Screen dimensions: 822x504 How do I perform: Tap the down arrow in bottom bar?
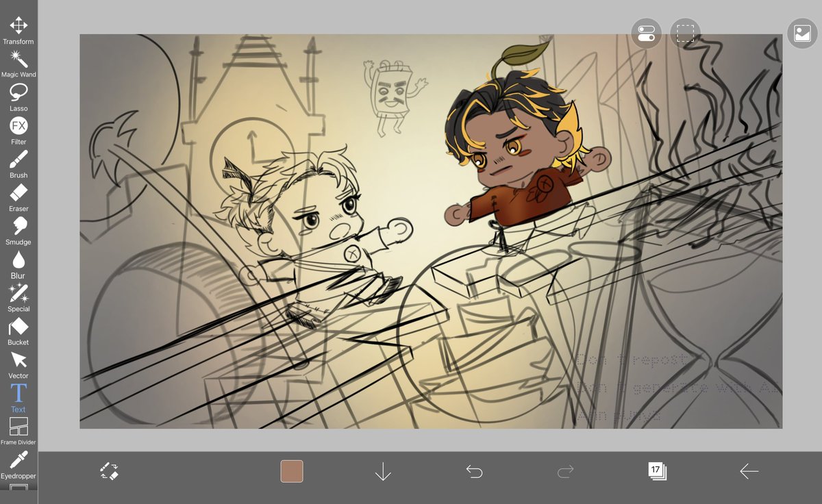pos(383,471)
